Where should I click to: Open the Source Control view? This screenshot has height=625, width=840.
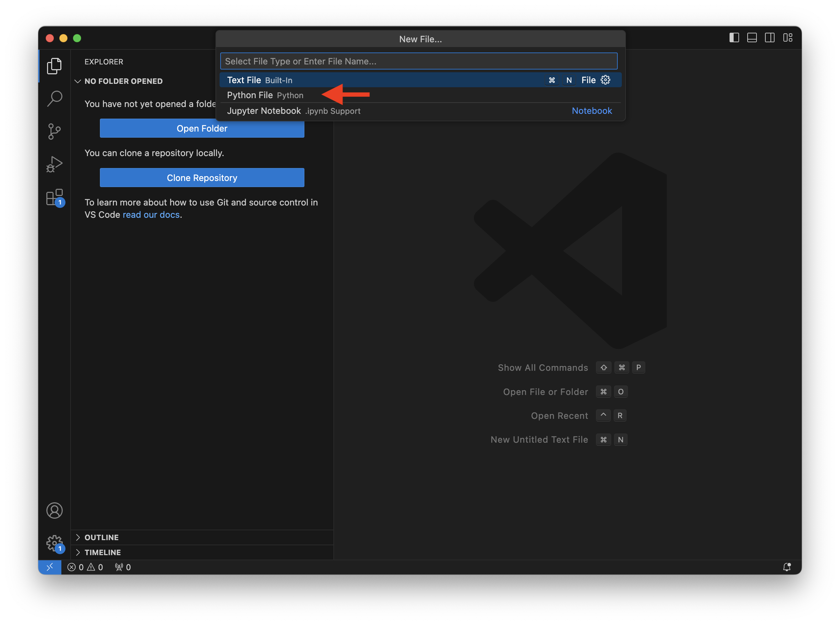pos(55,131)
